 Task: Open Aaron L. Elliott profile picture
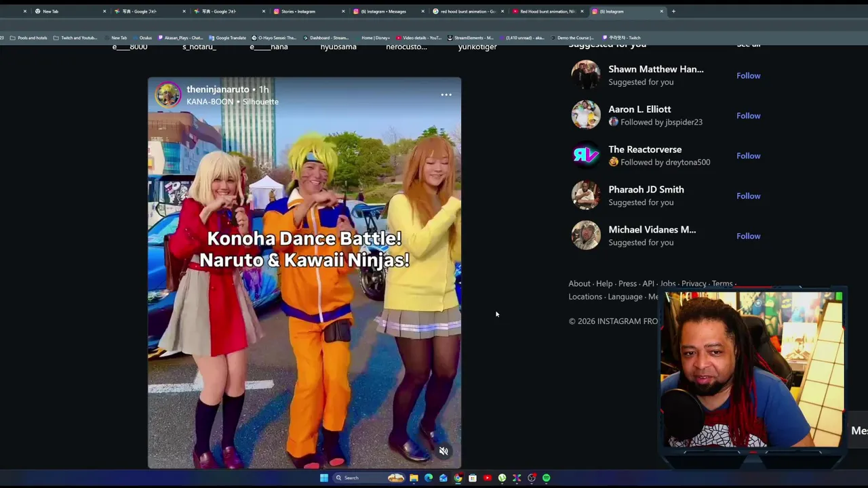(585, 115)
